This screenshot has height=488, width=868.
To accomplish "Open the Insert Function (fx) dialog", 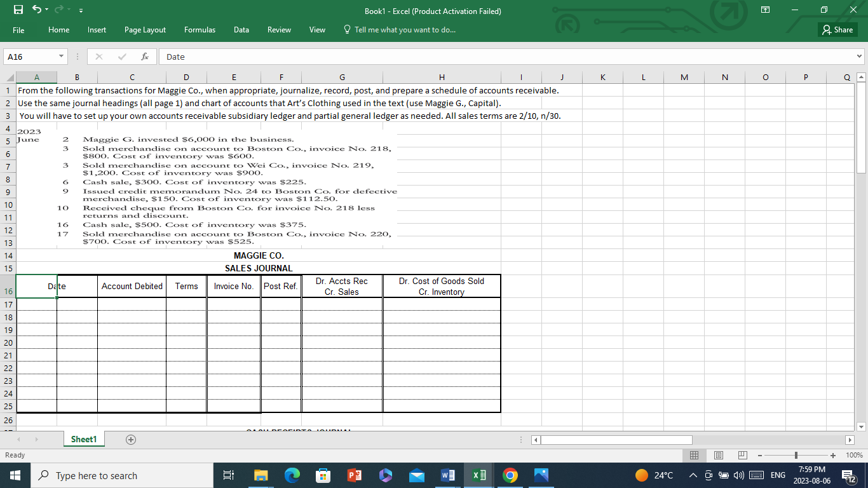I will click(x=145, y=56).
